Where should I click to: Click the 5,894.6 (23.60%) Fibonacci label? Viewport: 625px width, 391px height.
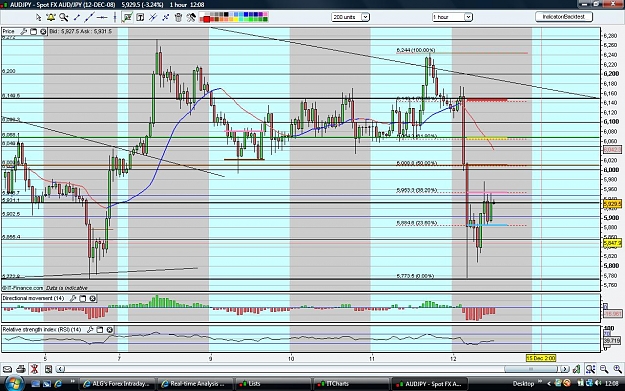point(417,223)
